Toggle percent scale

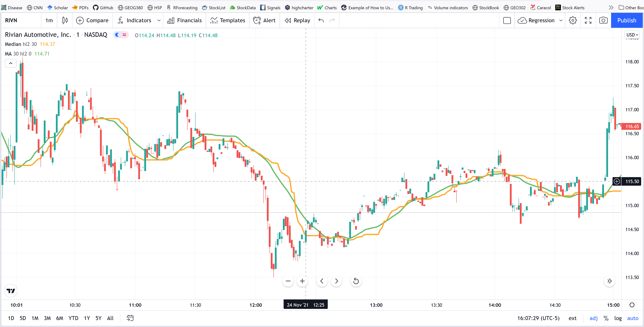coord(606,318)
